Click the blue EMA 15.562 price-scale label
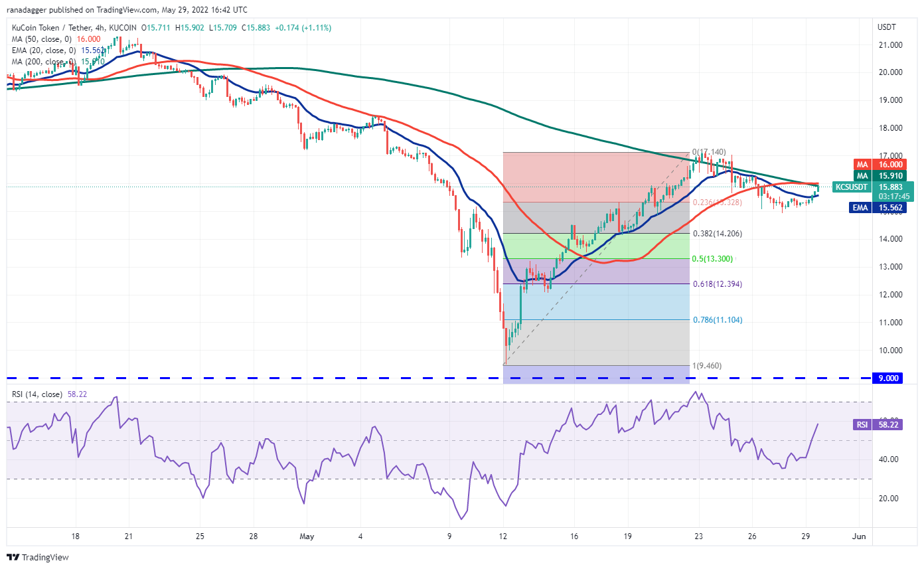 876,208
